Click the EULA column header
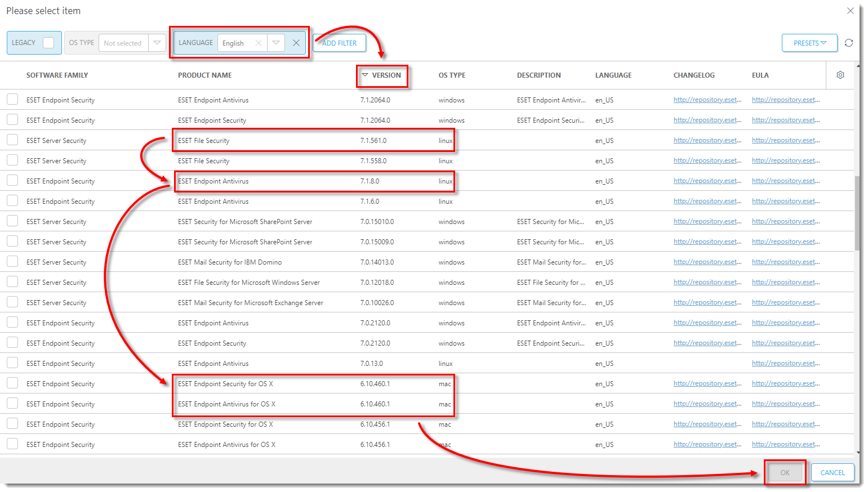This screenshot has width=868, height=492. click(x=760, y=75)
